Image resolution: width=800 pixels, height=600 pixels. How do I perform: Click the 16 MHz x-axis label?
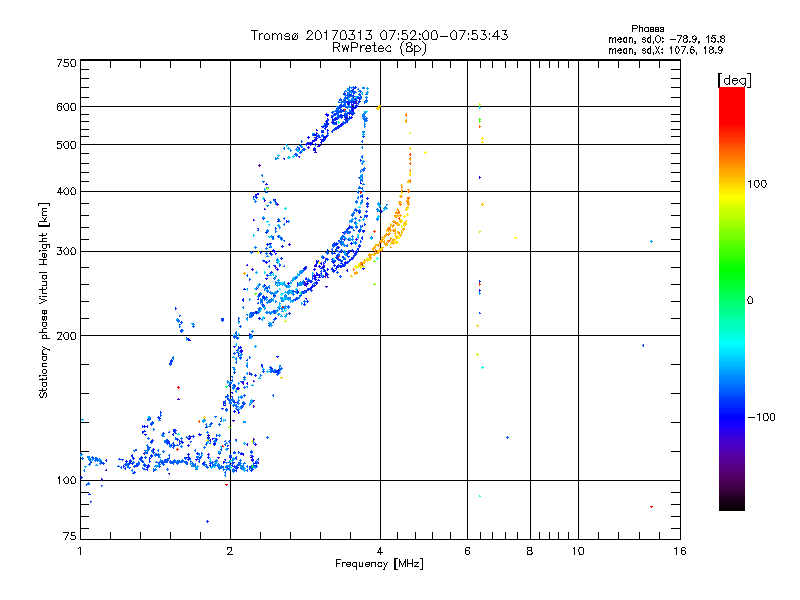(x=680, y=551)
